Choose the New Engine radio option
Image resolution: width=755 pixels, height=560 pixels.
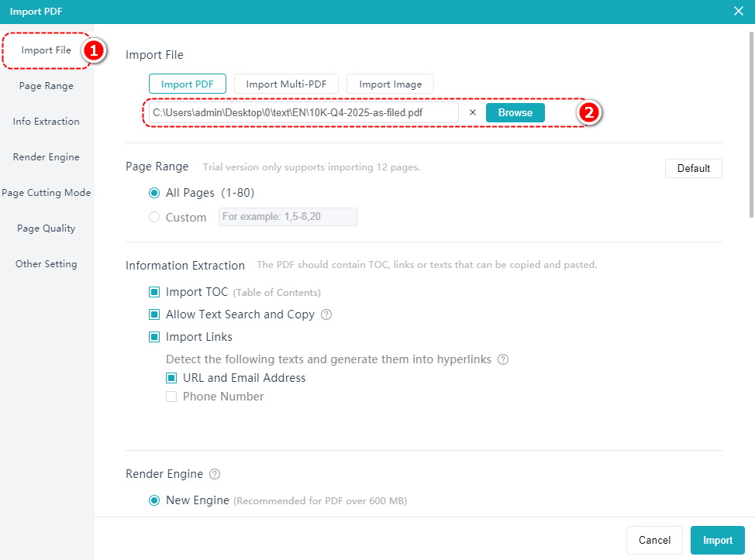tap(154, 500)
